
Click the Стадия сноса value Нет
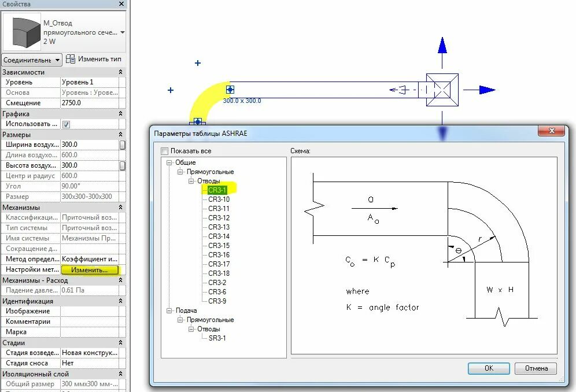(x=89, y=363)
